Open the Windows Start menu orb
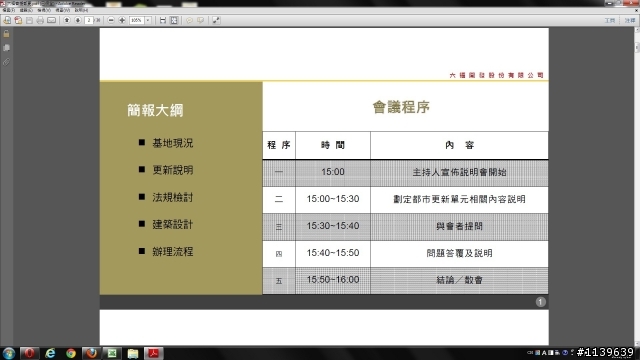The height and width of the screenshot is (360, 640). [x=9, y=353]
